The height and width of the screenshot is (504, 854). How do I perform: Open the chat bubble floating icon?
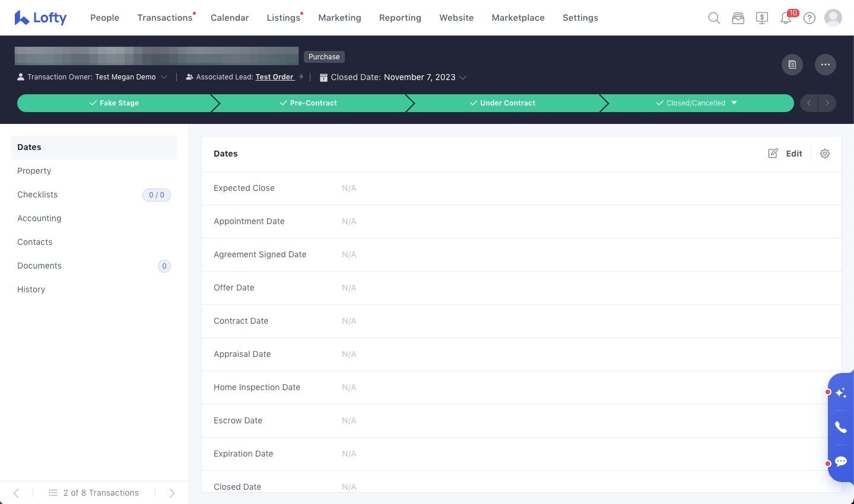tap(841, 461)
